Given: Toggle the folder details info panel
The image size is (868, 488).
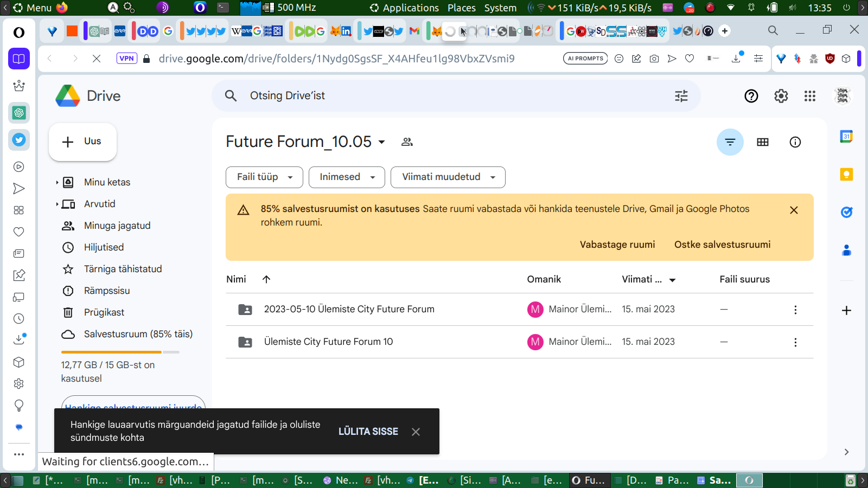Looking at the screenshot, I should (795, 142).
